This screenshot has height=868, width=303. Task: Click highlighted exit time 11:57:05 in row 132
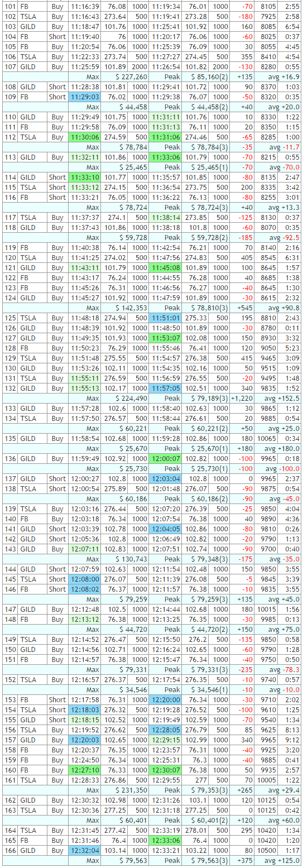point(165,388)
